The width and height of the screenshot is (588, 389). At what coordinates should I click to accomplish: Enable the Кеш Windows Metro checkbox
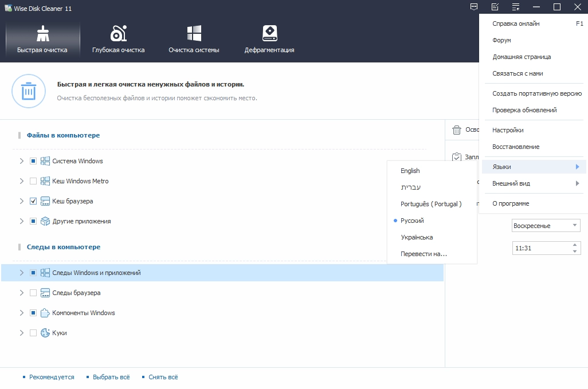pos(33,181)
